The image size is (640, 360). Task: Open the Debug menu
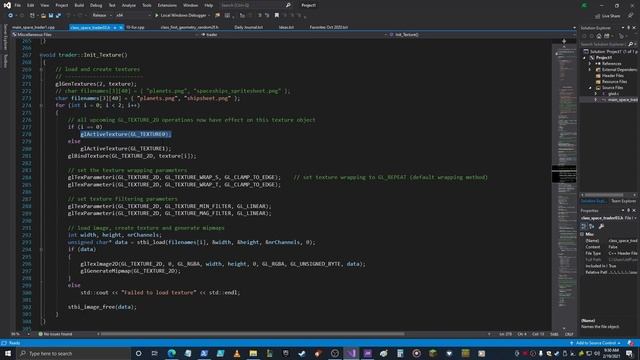(96, 5)
